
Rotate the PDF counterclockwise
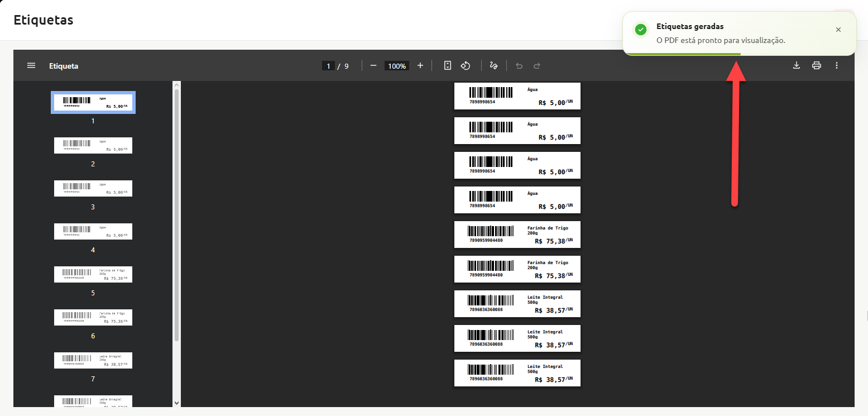pos(466,66)
